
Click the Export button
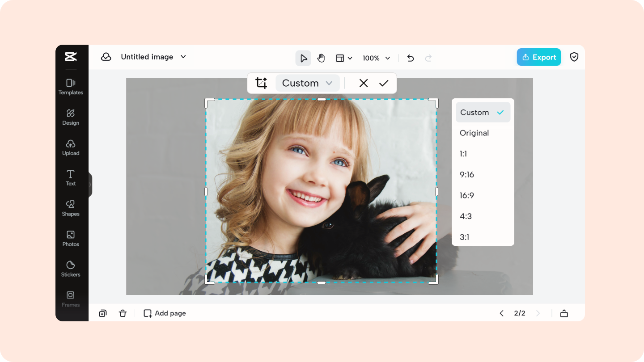[538, 57]
